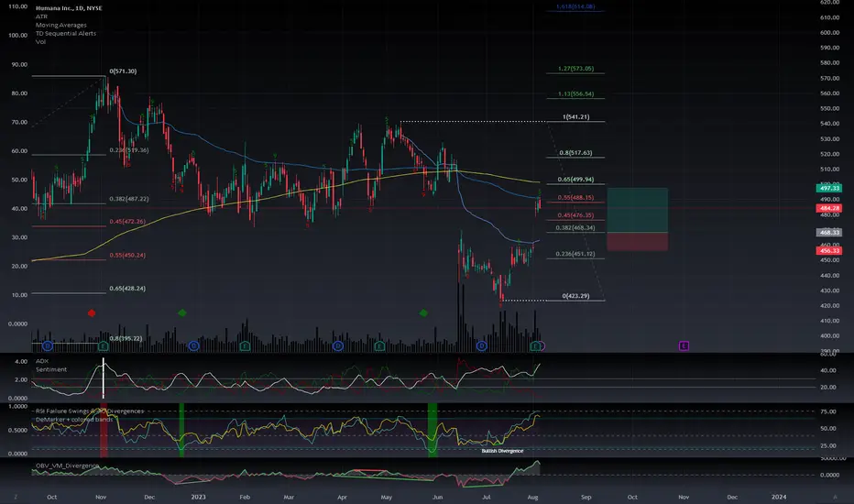
Task: Click the 468.33 gray entry price label
Action: coord(829,233)
